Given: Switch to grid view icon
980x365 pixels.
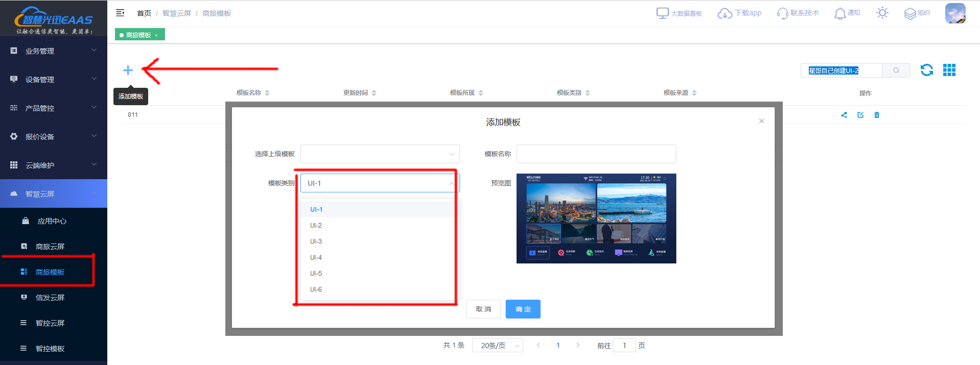Looking at the screenshot, I should 949,70.
